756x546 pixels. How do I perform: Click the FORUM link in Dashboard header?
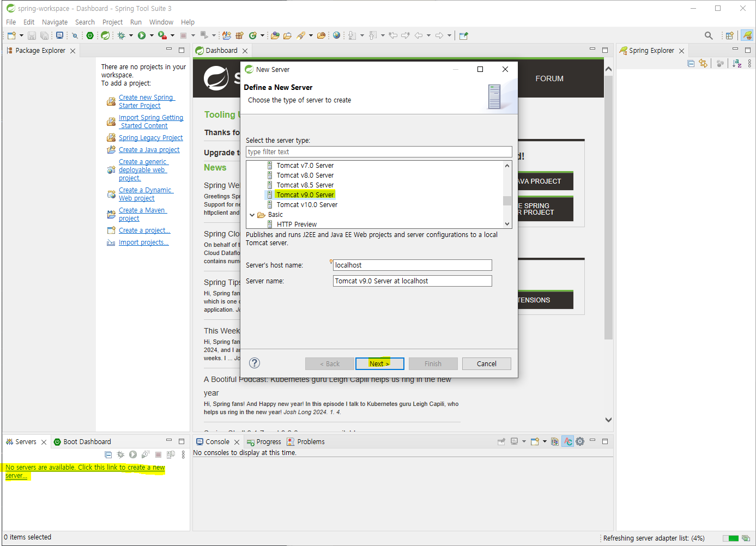click(x=549, y=78)
